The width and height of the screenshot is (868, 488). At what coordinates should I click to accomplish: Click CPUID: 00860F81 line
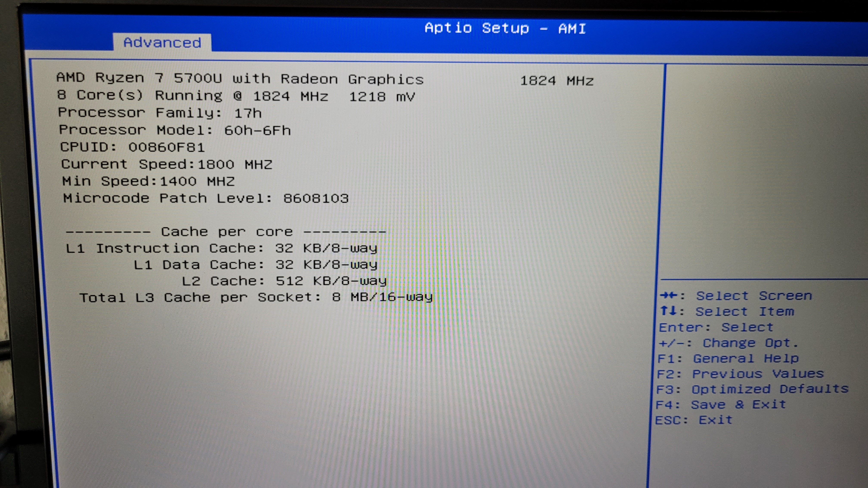pyautogui.click(x=132, y=147)
